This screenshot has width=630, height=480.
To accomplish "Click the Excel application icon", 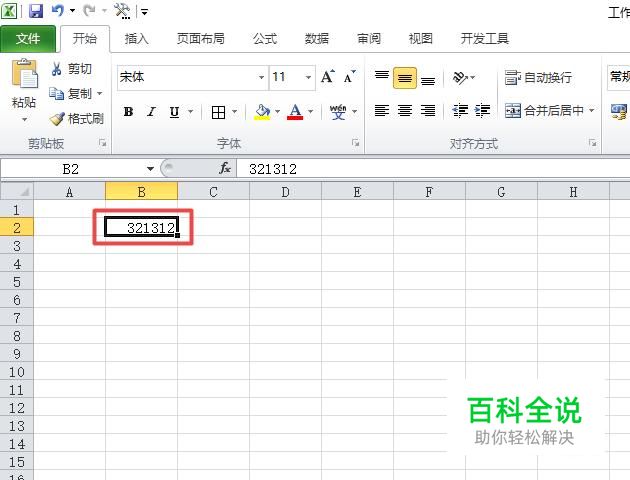I will coord(9,11).
